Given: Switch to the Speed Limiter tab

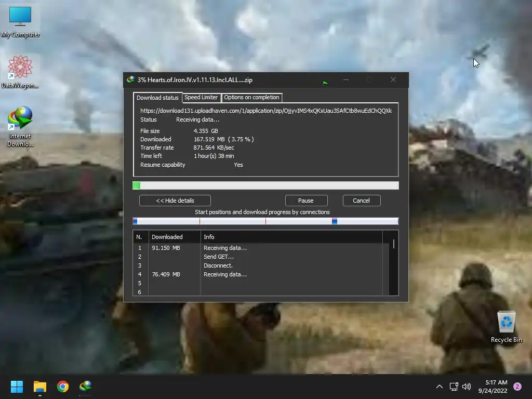Looking at the screenshot, I should click(201, 97).
